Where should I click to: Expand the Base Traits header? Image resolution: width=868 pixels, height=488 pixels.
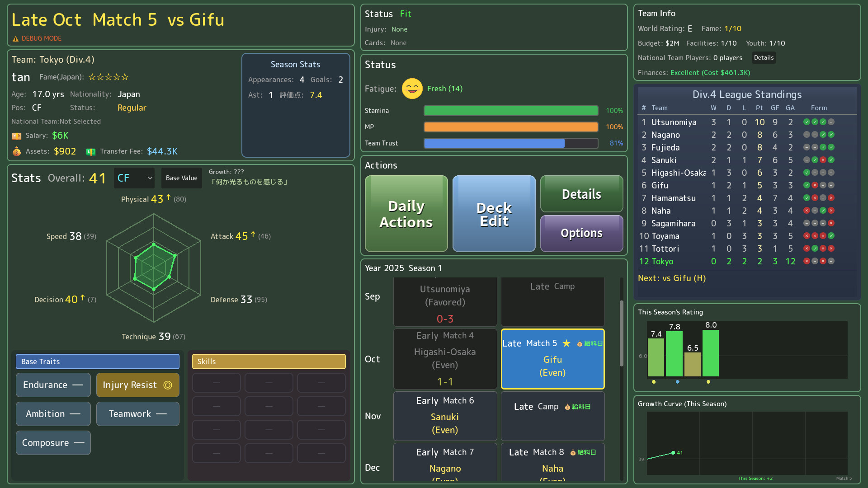click(98, 361)
